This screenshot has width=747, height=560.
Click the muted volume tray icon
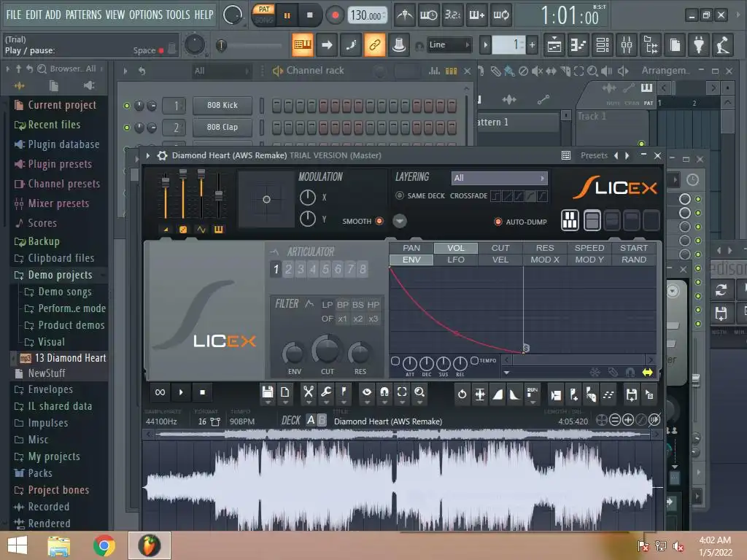click(678, 546)
